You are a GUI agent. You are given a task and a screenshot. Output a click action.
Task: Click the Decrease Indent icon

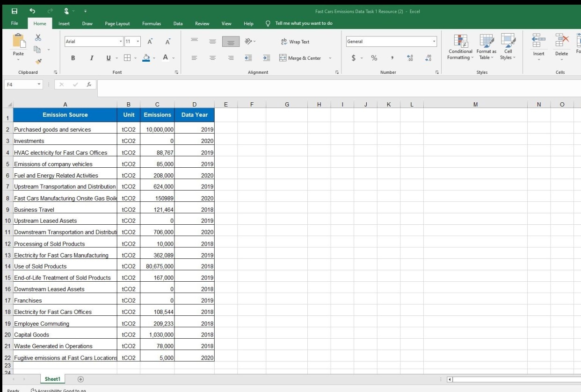click(249, 58)
